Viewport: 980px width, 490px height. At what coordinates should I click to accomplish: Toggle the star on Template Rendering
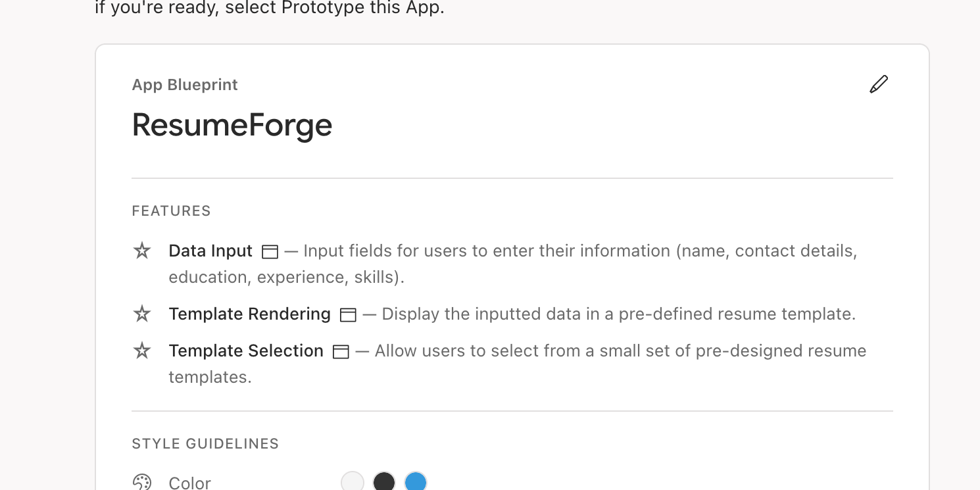[x=142, y=314]
